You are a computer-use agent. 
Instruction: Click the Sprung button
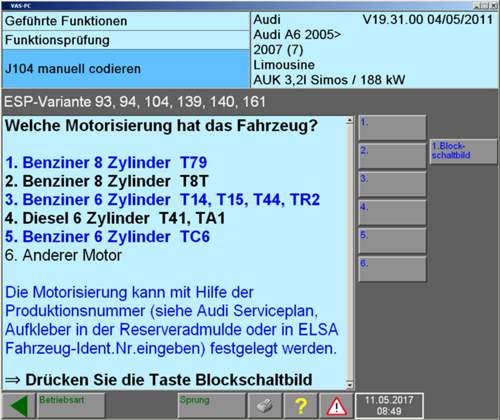(x=212, y=406)
